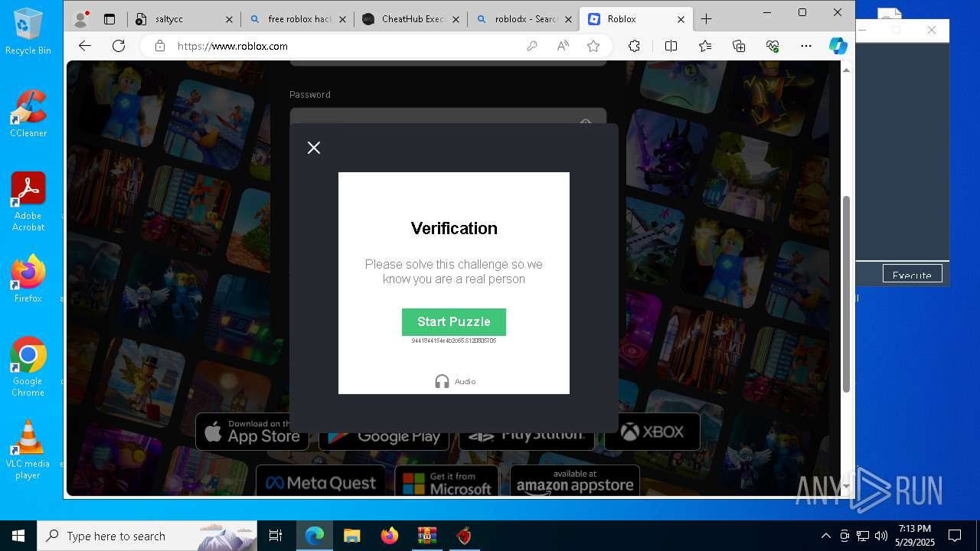
Task: Select the Audio challenge option
Action: tap(455, 381)
